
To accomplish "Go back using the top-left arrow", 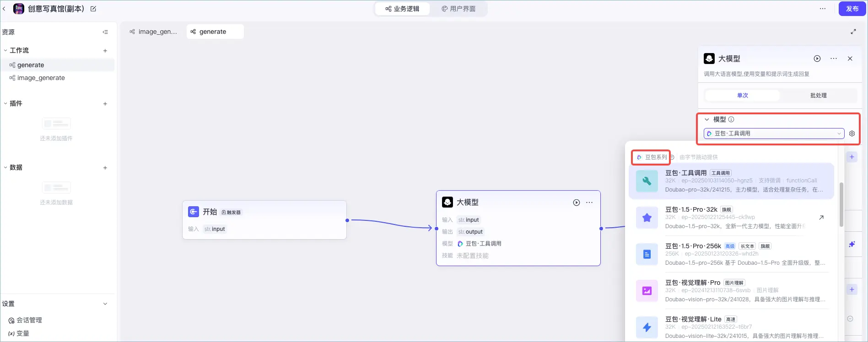I will [4, 9].
